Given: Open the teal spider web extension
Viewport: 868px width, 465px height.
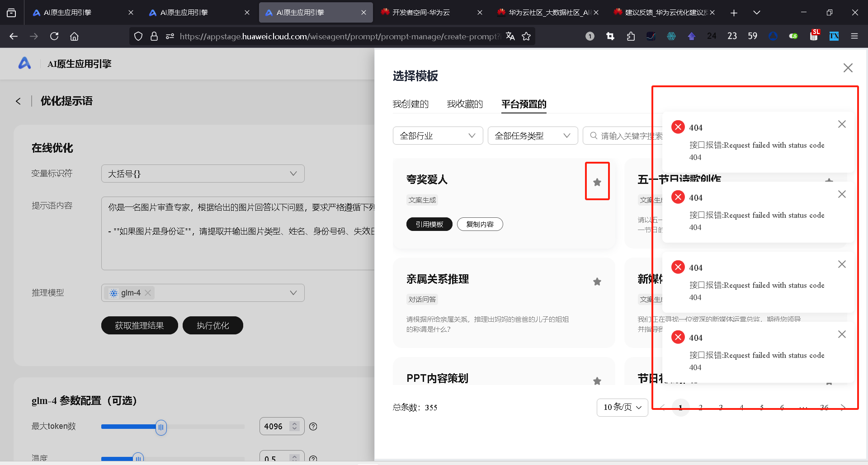Looking at the screenshot, I should (671, 36).
